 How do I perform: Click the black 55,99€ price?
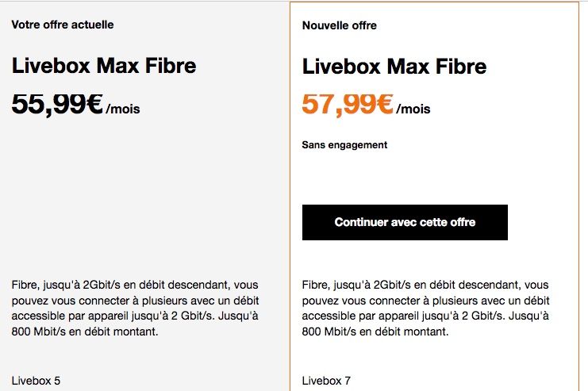click(57, 104)
